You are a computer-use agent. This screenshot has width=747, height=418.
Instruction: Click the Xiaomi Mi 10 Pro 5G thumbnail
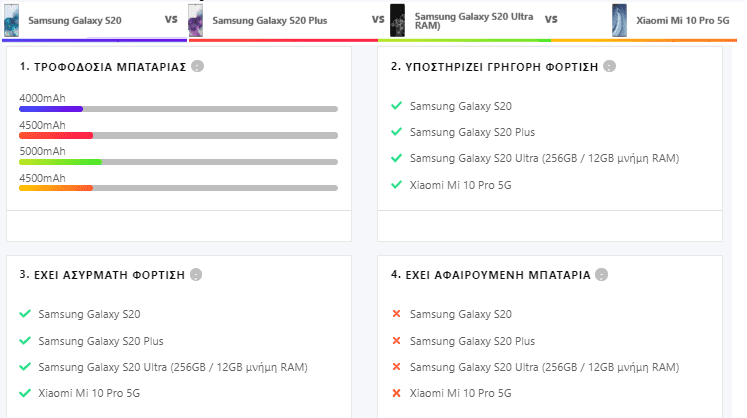[619, 20]
